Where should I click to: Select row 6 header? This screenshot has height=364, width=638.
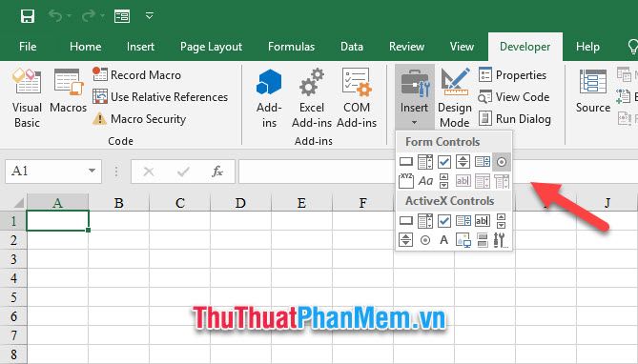coord(13,316)
